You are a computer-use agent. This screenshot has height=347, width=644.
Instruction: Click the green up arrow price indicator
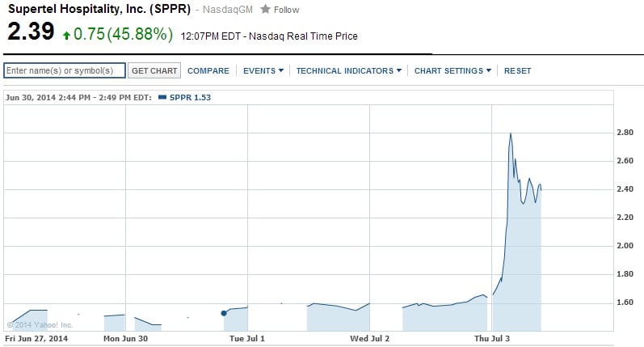pos(66,36)
